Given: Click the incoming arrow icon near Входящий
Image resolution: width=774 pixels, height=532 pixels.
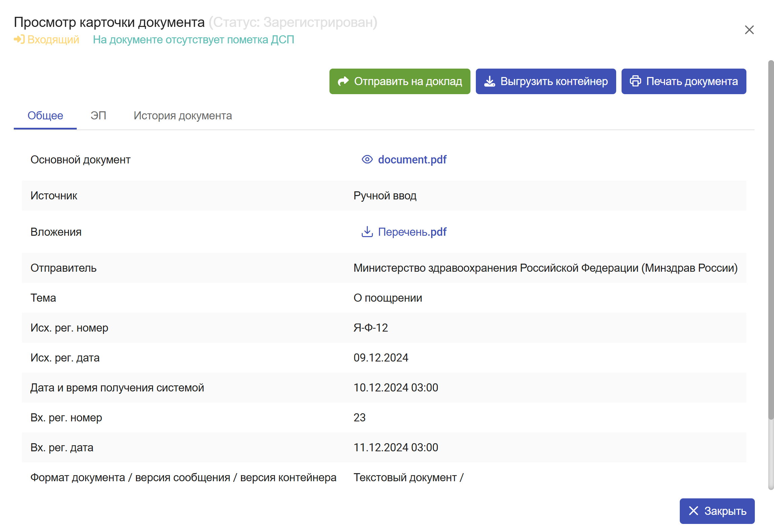Looking at the screenshot, I should pos(19,40).
